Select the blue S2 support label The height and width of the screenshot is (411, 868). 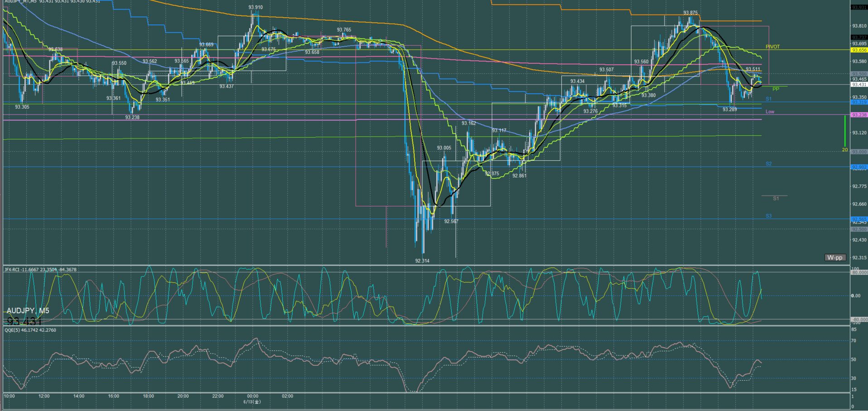pos(768,164)
